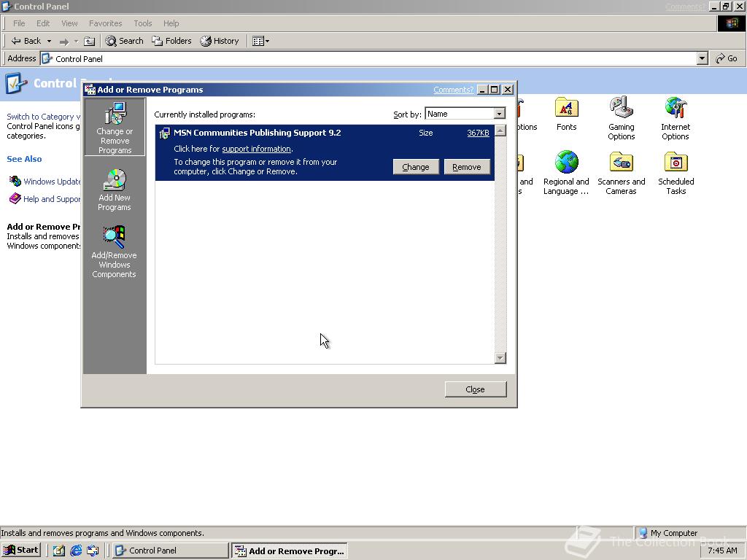Click the program list scroll down arrow
Viewport: 747px width, 560px height.
coord(500,357)
